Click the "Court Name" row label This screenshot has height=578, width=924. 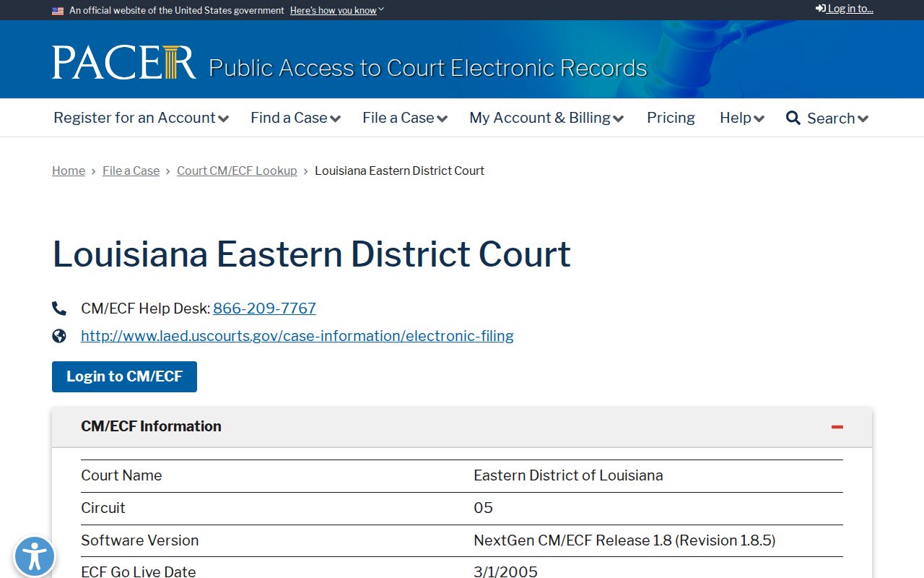[121, 475]
